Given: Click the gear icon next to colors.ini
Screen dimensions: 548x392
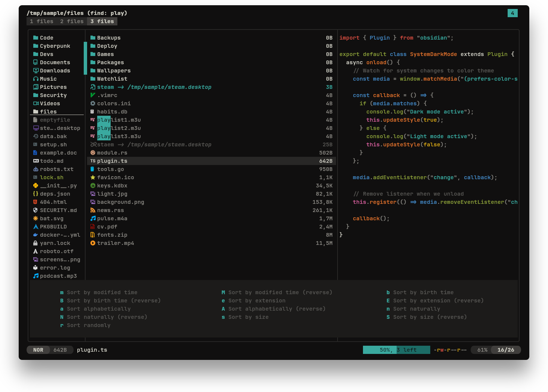Looking at the screenshot, I should point(93,103).
